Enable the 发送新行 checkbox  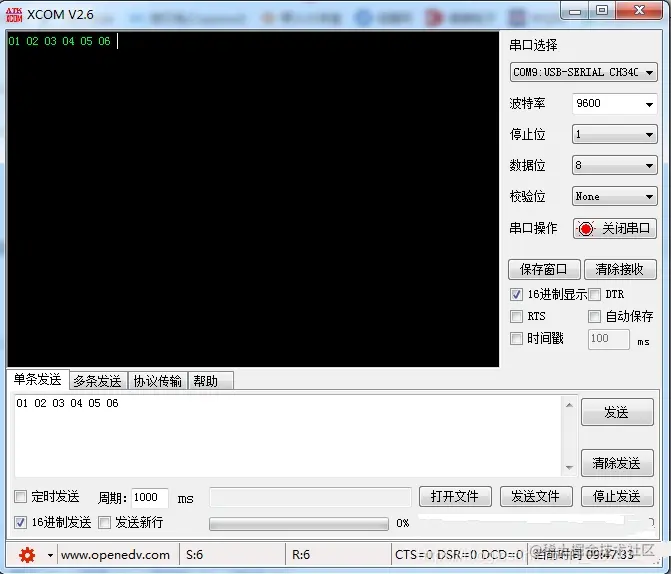point(104,523)
